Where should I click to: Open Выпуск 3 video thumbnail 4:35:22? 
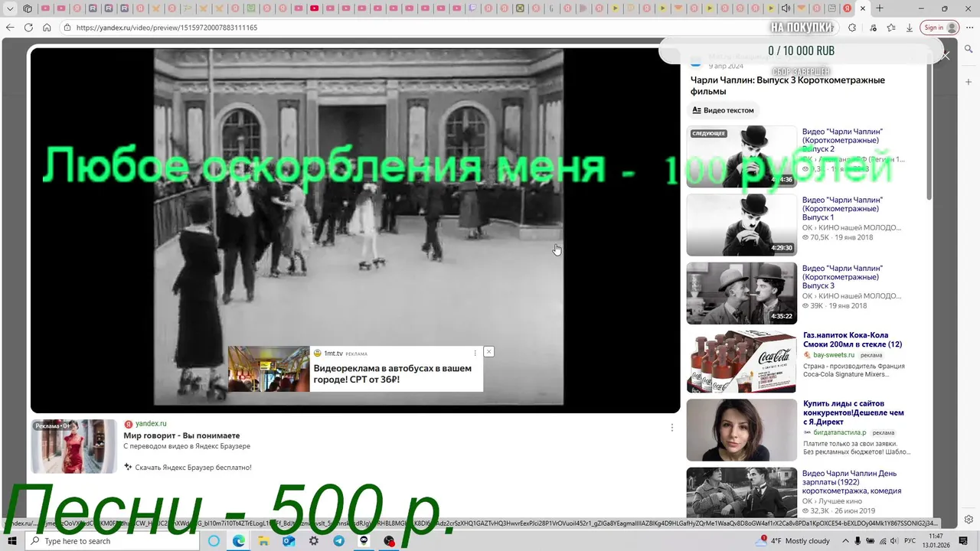[x=741, y=293]
